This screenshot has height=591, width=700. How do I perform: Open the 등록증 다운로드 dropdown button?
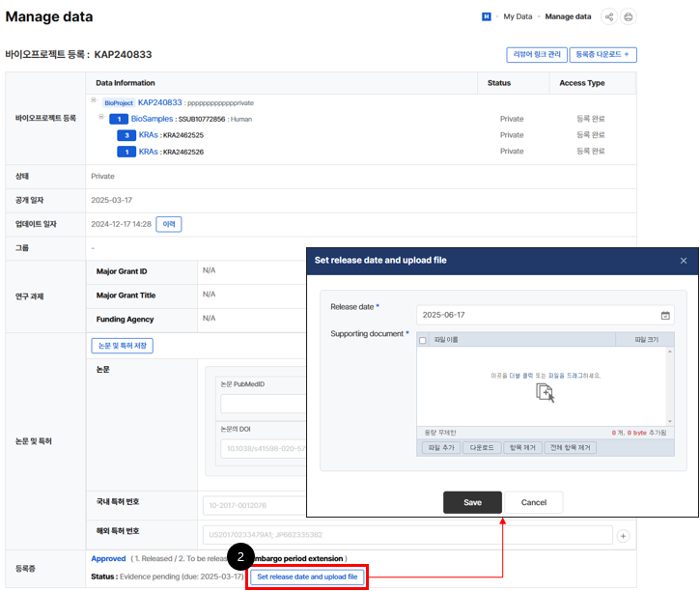point(602,55)
